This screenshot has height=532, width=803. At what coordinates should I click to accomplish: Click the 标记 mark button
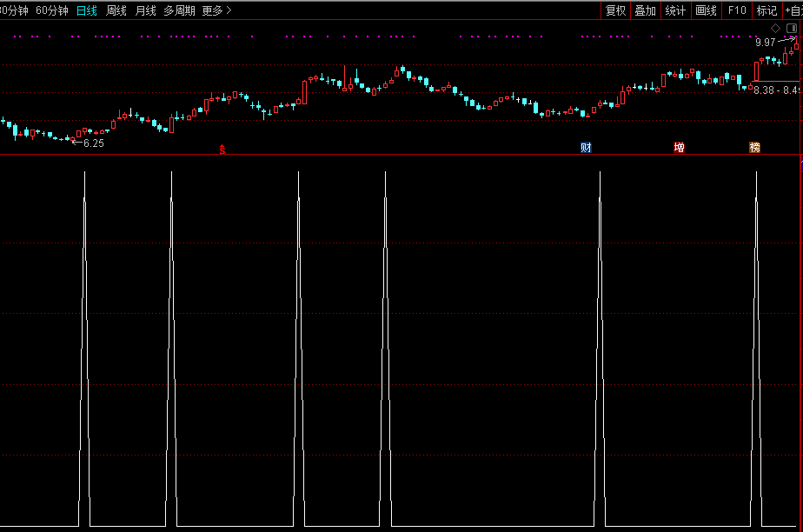tap(766, 10)
